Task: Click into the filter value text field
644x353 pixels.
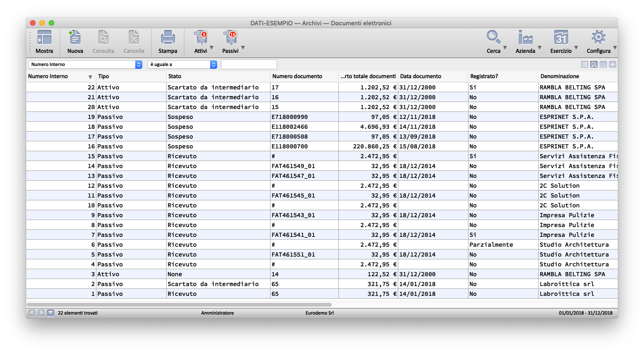Action: tap(249, 65)
